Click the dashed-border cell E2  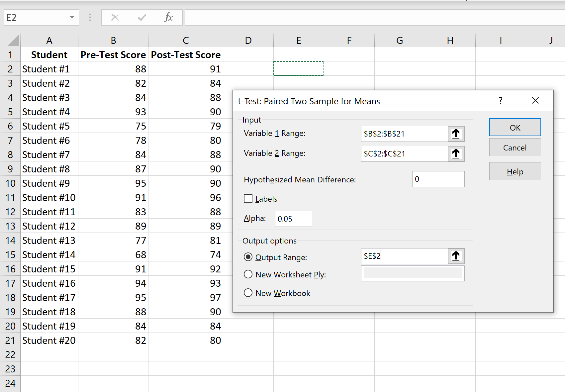[x=299, y=68]
